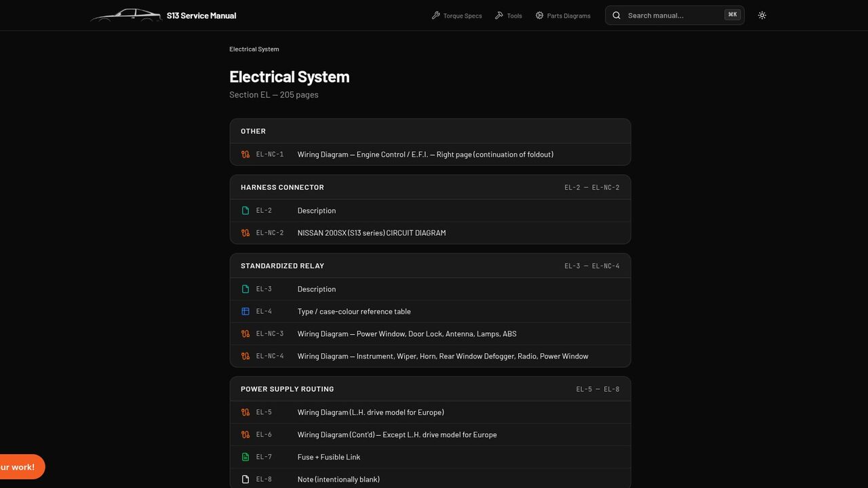
Task: Click the blank page icon for EL-8
Action: click(x=245, y=480)
